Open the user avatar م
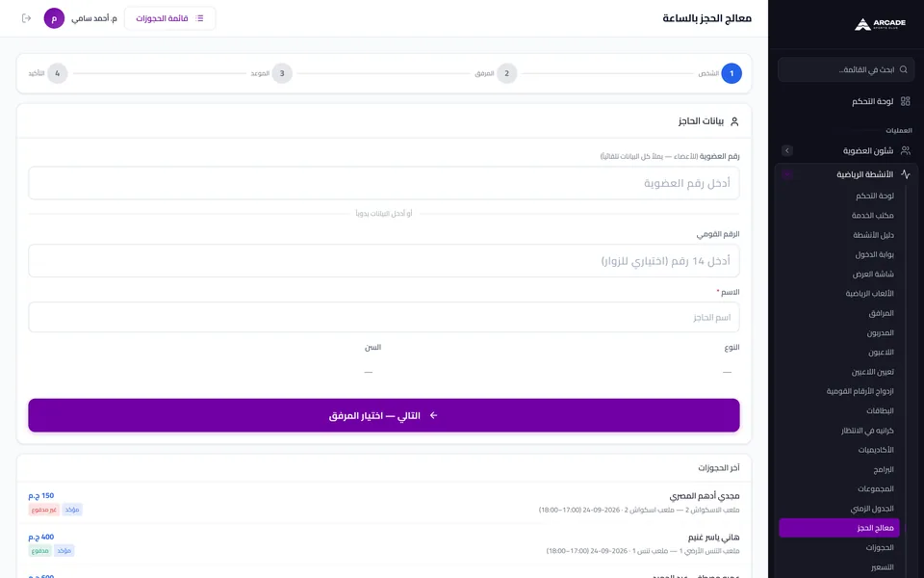Viewport: 924px width, 578px height. (54, 18)
